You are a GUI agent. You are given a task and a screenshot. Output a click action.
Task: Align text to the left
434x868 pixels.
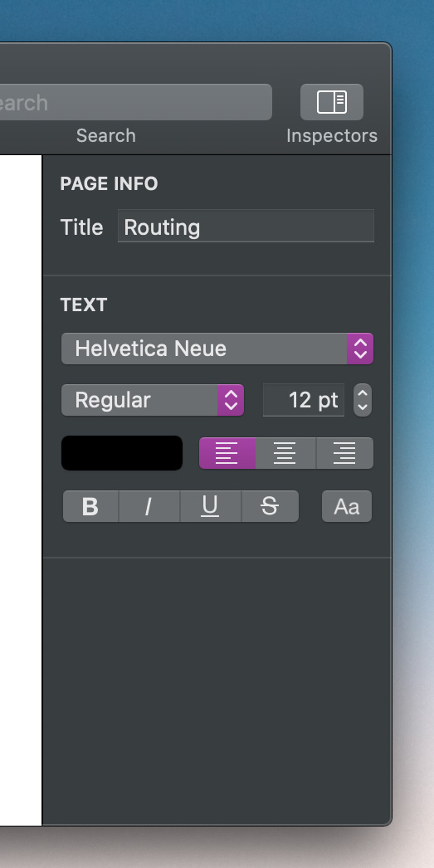coord(227,453)
